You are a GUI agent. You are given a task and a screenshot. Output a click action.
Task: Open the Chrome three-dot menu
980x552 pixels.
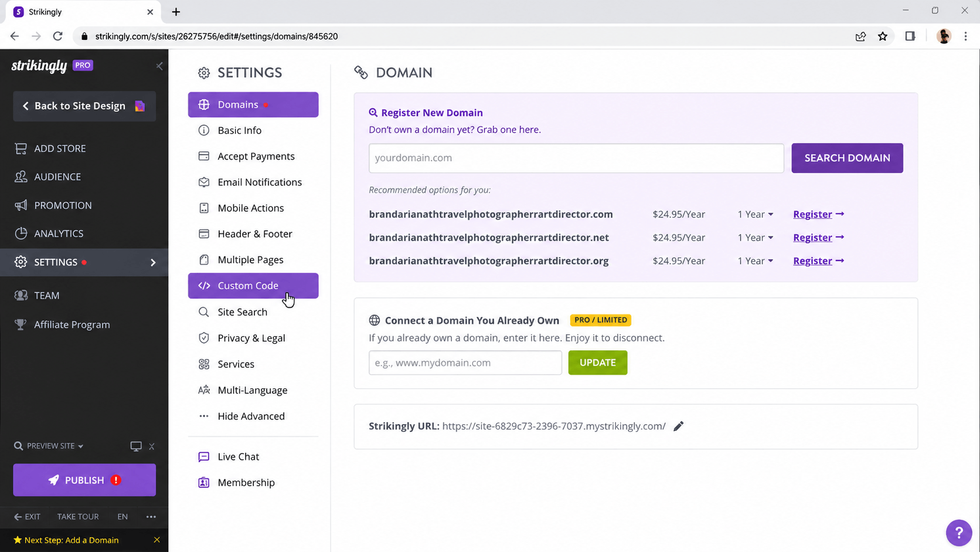pyautogui.click(x=966, y=36)
